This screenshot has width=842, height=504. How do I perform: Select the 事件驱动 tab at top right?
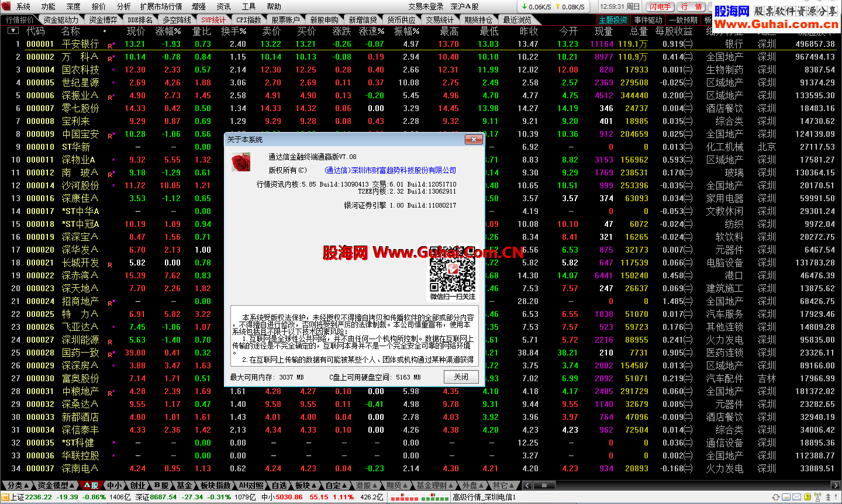pos(648,20)
